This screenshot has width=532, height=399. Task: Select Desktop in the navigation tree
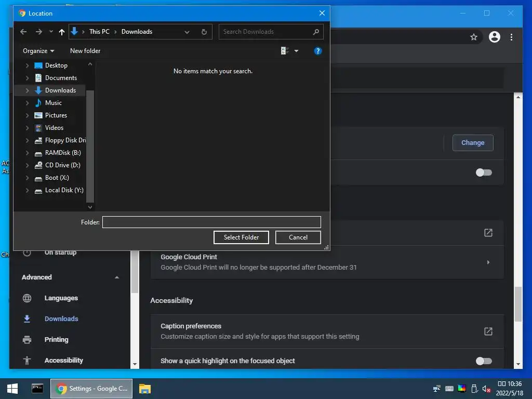tap(56, 65)
